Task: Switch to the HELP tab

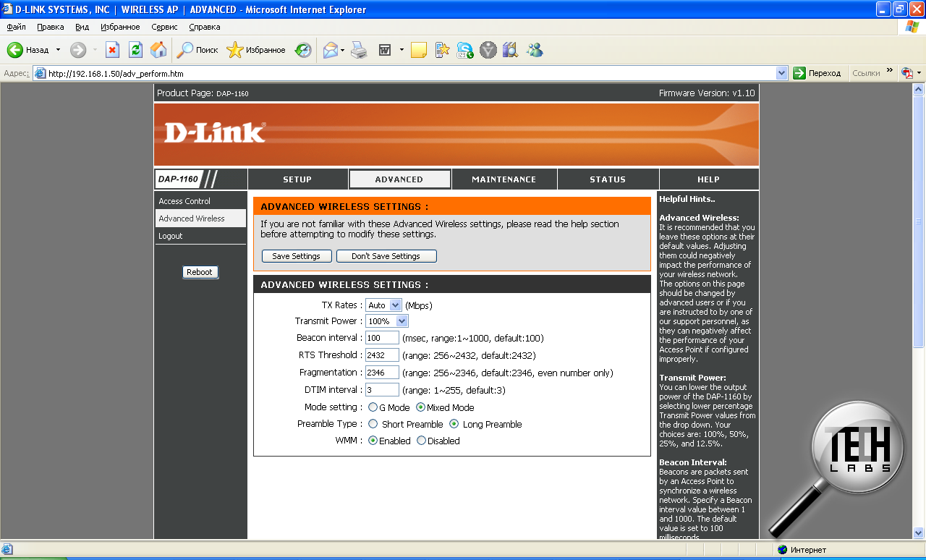Action: point(708,179)
